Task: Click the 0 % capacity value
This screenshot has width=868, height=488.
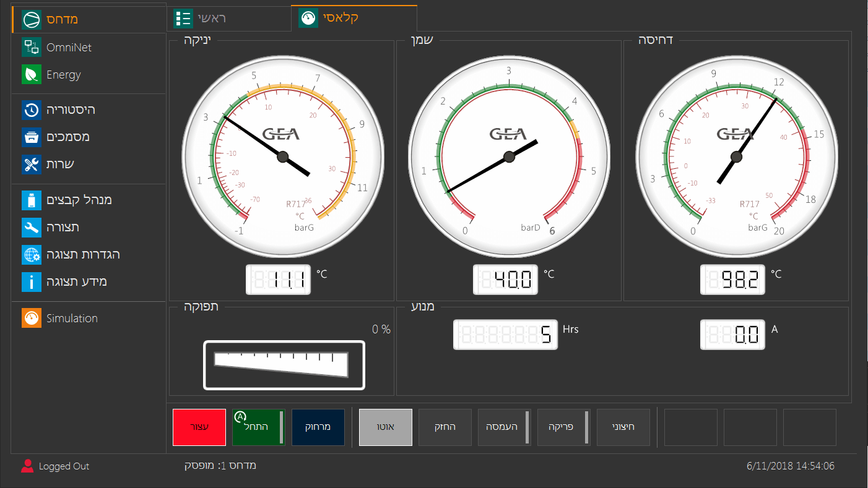Action: point(381,330)
